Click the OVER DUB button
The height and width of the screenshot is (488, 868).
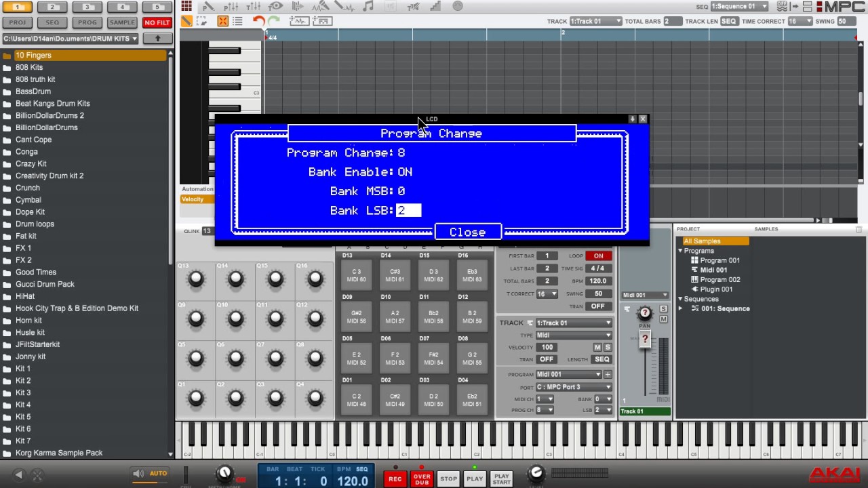pyautogui.click(x=422, y=479)
